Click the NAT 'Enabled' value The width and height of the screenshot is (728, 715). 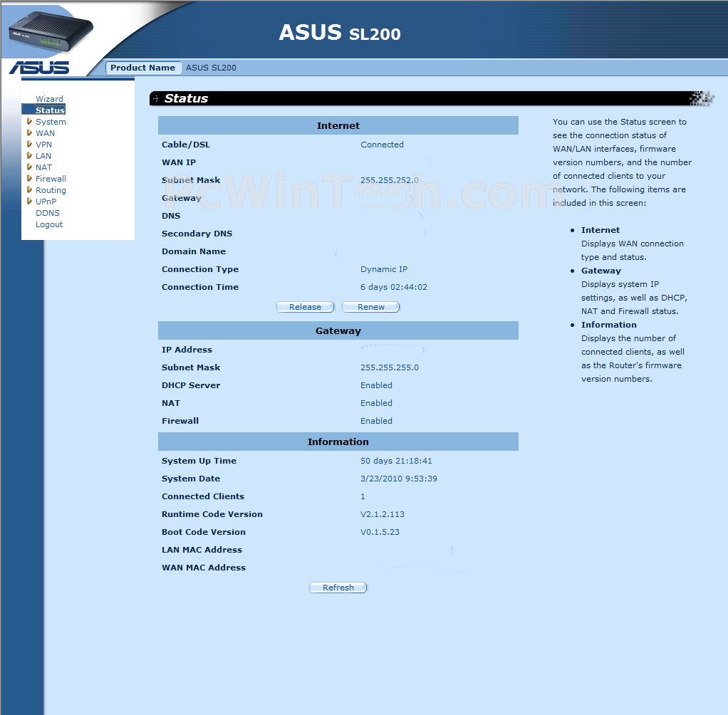[x=377, y=403]
